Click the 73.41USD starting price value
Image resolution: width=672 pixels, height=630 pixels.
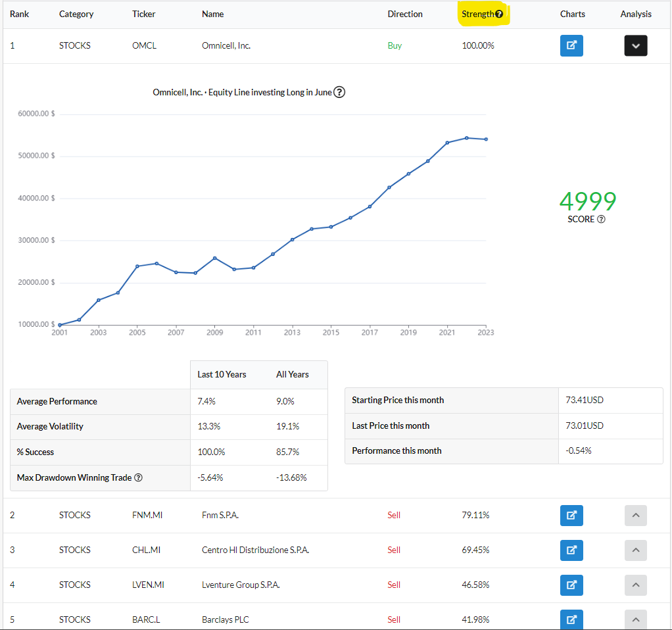584,400
